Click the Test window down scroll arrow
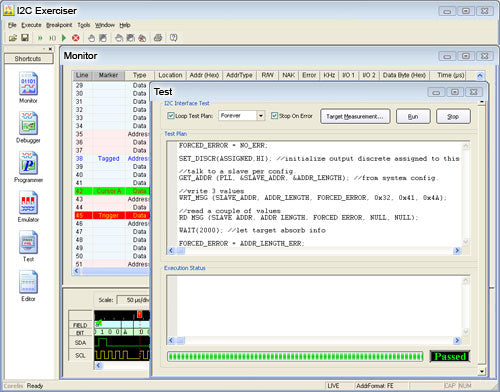 (x=482, y=371)
